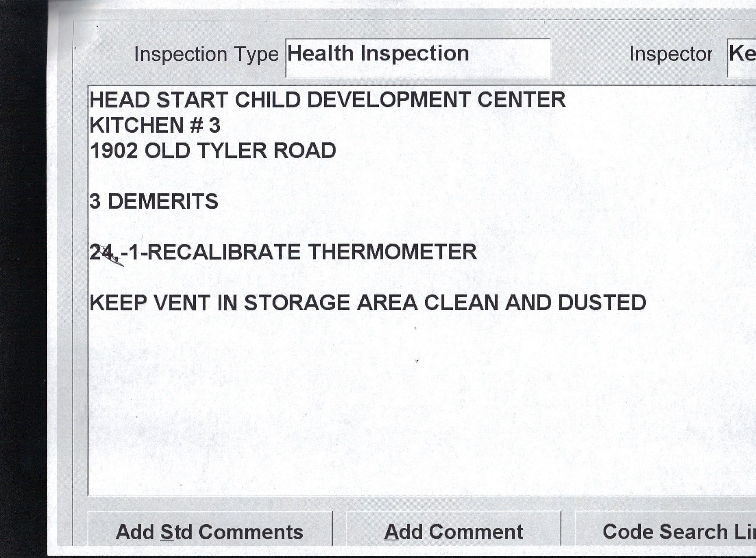The width and height of the screenshot is (756, 558).
Task: Click the word THERMOMETER
Action: click(392, 253)
